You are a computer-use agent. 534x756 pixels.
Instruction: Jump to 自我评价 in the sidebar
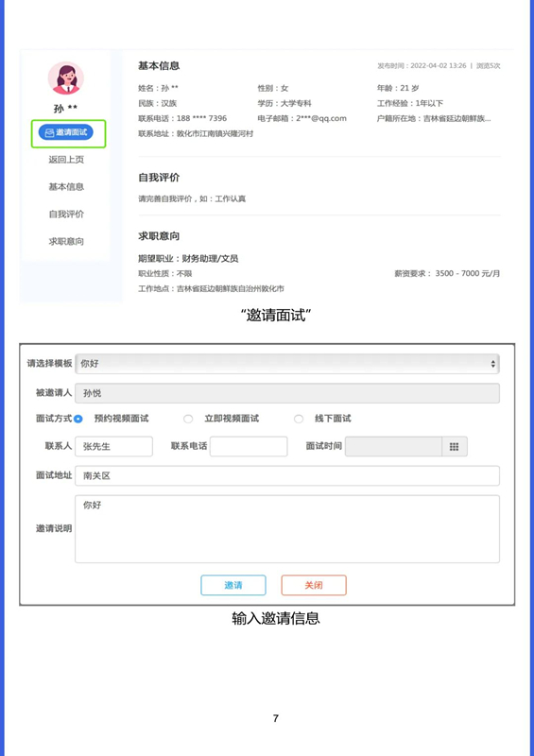[66, 215]
